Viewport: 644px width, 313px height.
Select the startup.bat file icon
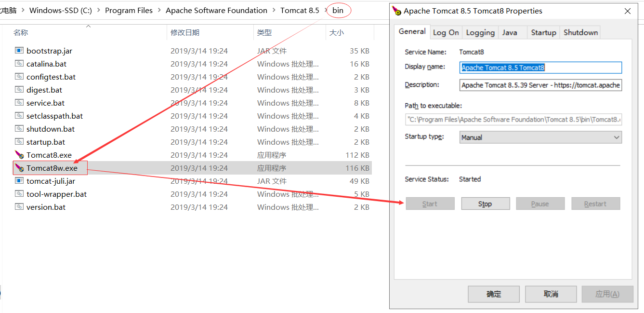coord(19,142)
